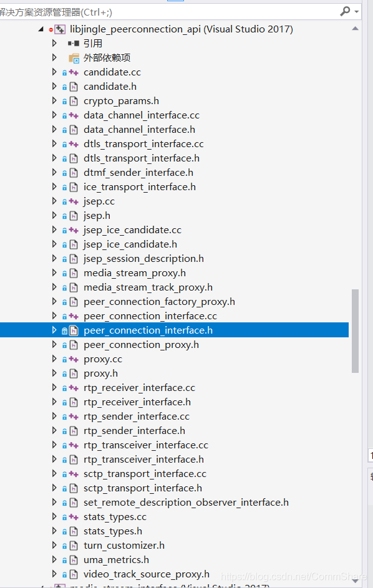Expand the peer_connection_interface.h node
The height and width of the screenshot is (588, 373).
click(x=54, y=330)
